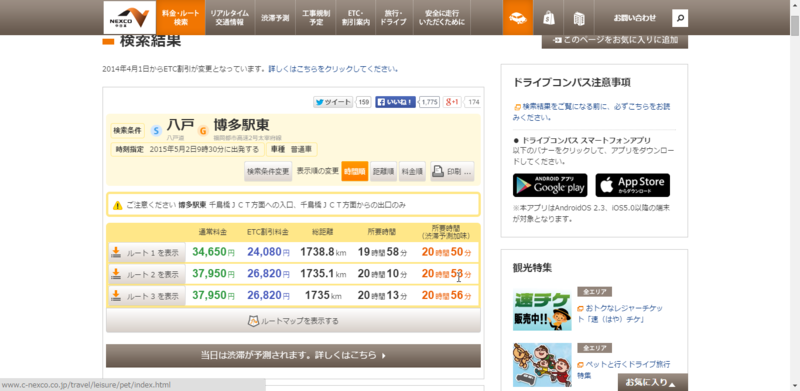Click ルート3 time 20時間13分

pyautogui.click(x=382, y=296)
